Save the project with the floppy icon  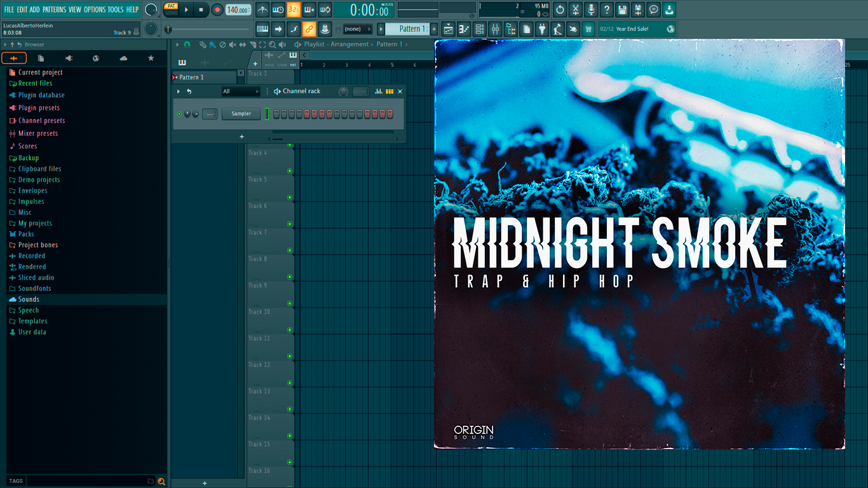[622, 10]
